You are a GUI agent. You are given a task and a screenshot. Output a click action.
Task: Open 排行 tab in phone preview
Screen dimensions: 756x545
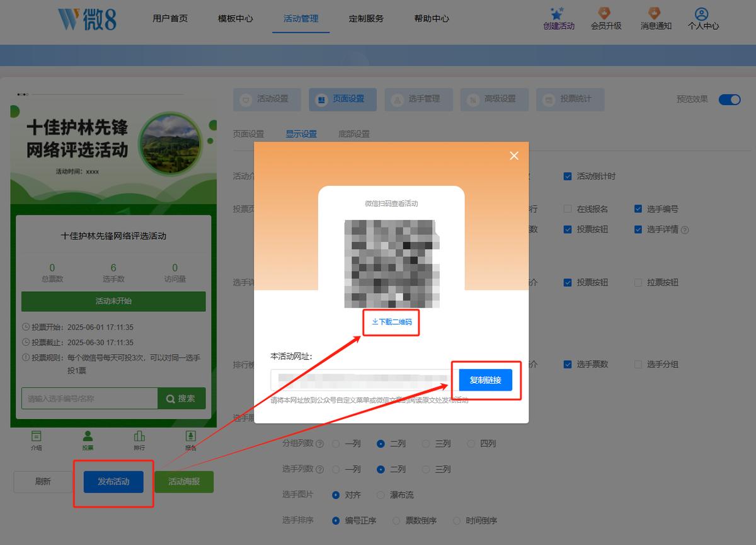click(139, 440)
